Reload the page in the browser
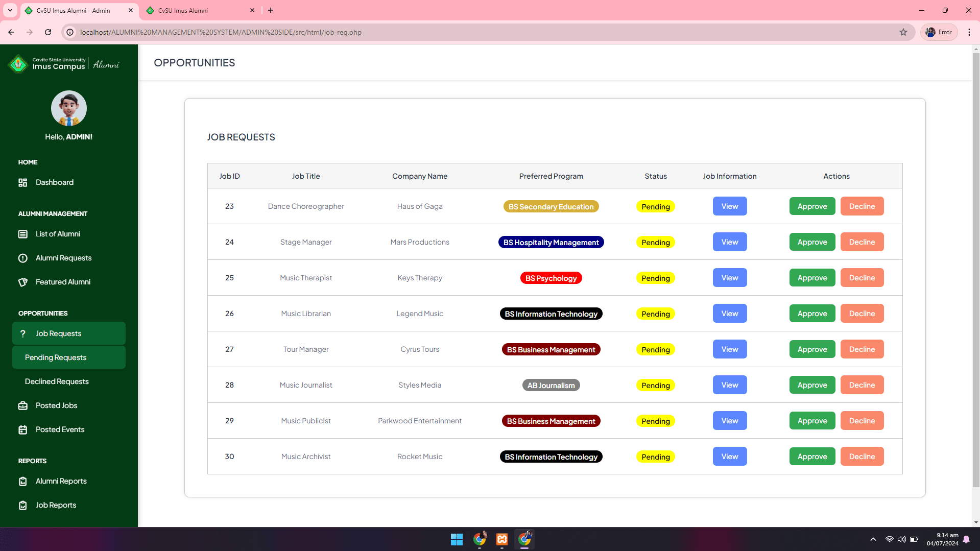Image resolution: width=980 pixels, height=551 pixels. [x=48, y=32]
